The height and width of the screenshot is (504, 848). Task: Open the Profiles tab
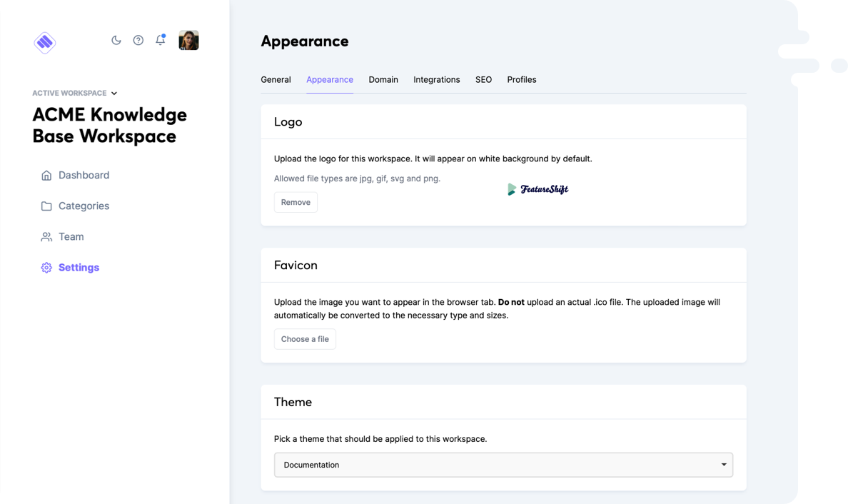(522, 80)
